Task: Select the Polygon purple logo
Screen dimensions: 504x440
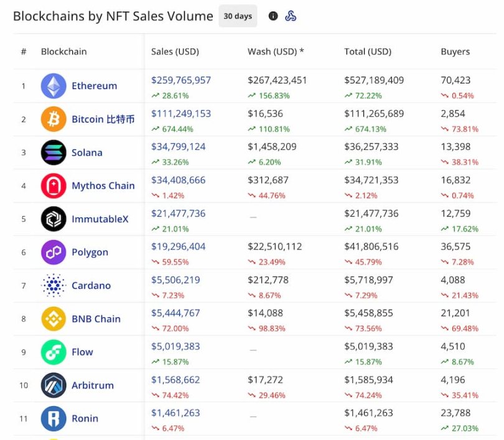Action: point(54,253)
